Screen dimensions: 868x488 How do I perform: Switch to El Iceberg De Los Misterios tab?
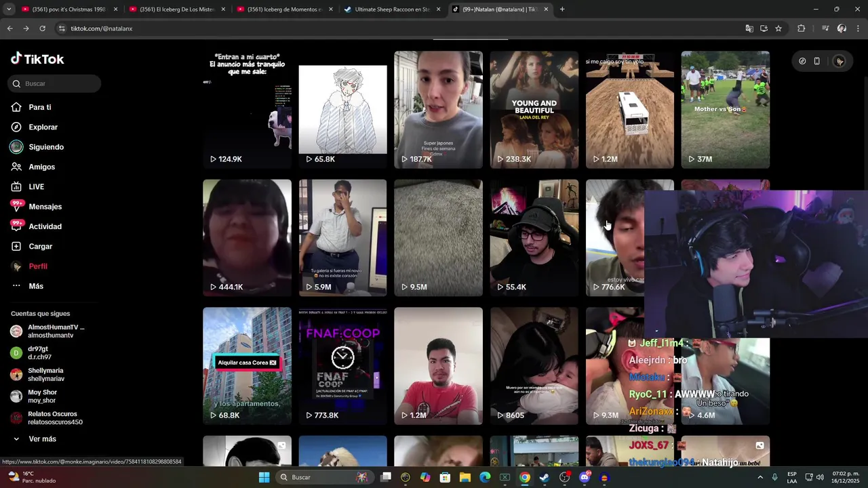176,9
